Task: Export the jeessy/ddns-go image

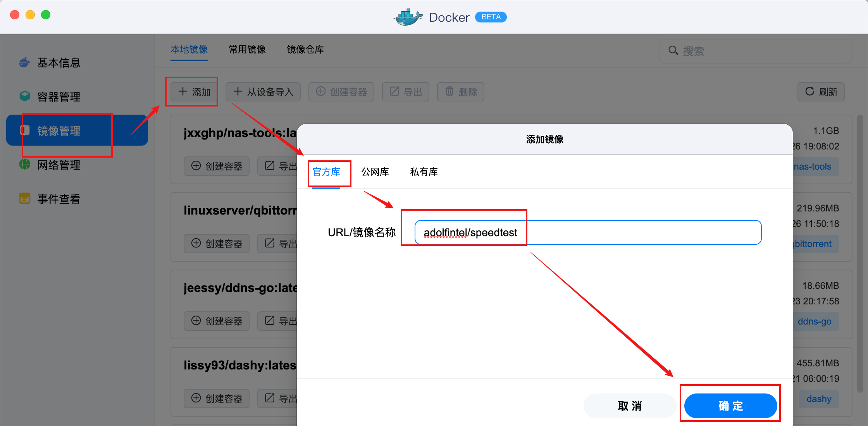Action: [278, 321]
